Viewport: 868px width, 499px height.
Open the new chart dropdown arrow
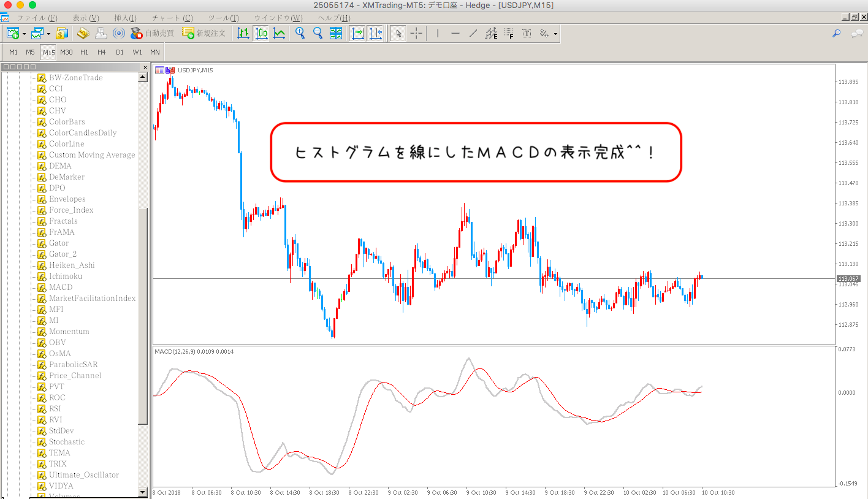24,34
